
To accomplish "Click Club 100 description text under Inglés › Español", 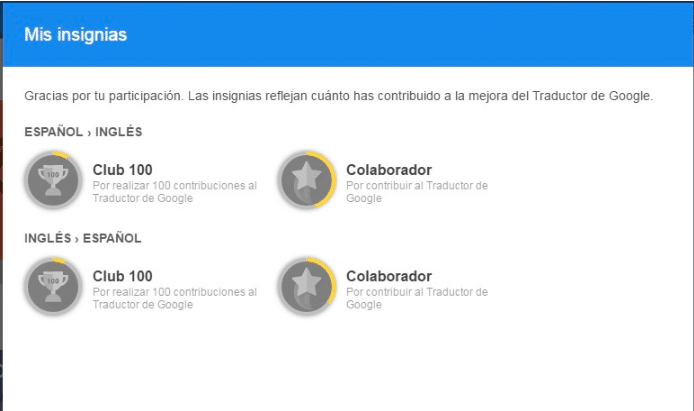I will pyautogui.click(x=175, y=298).
